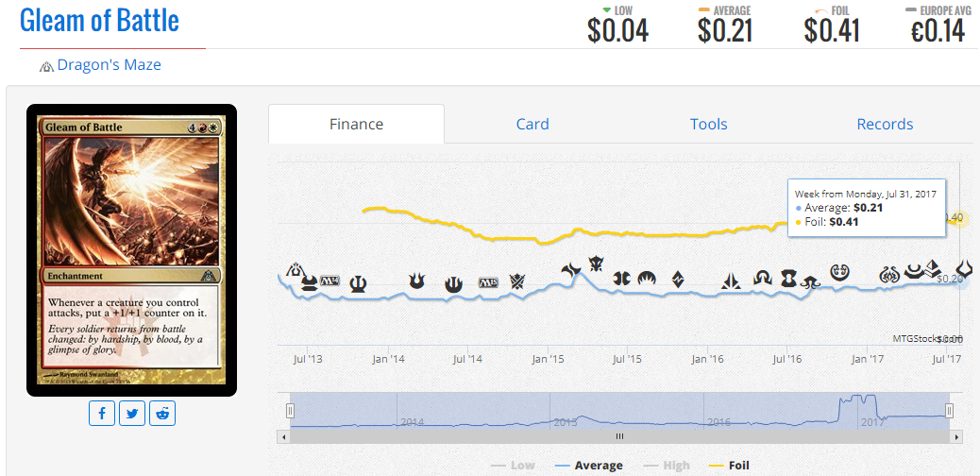This screenshot has width=980, height=476.
Task: Click the Oath of the Gatewatch symbol
Action: [732, 280]
